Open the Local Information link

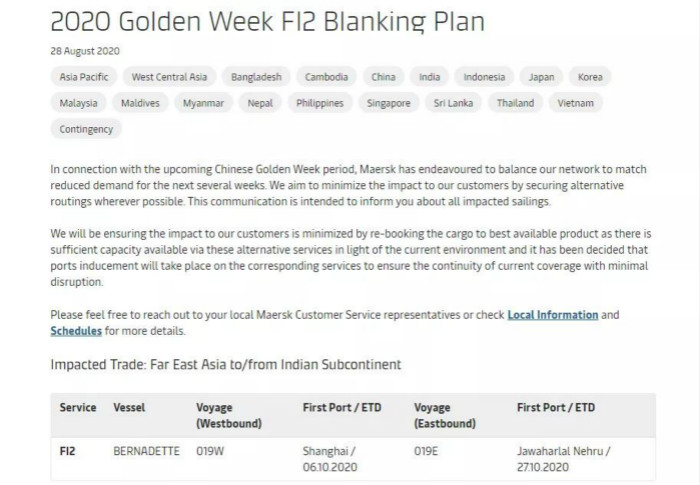(x=553, y=315)
